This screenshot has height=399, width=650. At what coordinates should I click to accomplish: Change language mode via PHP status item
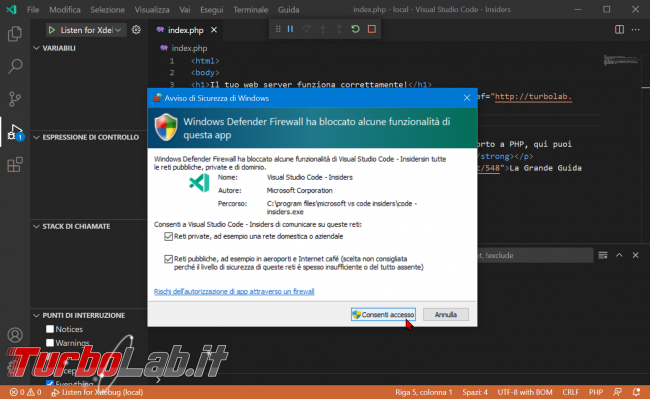(x=596, y=392)
